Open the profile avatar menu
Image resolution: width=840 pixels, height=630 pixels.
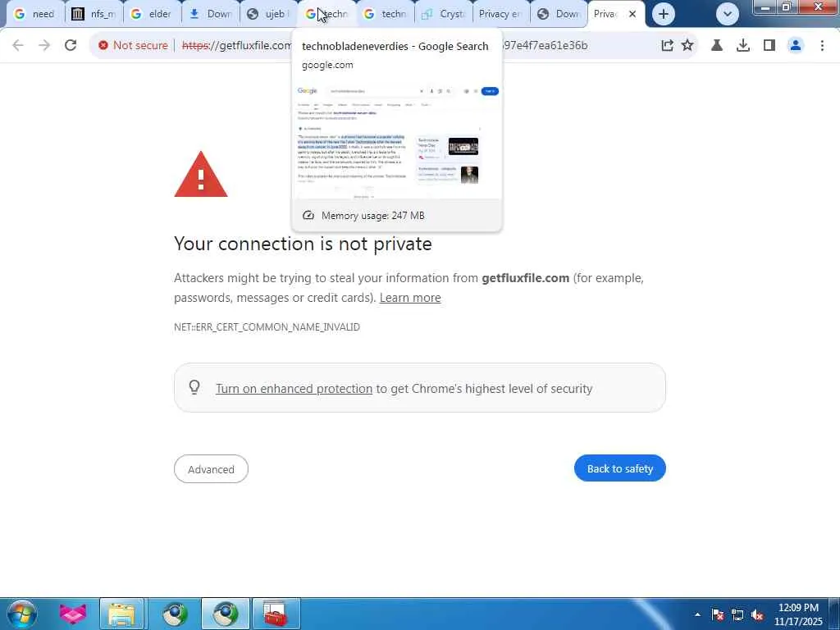pos(796,46)
